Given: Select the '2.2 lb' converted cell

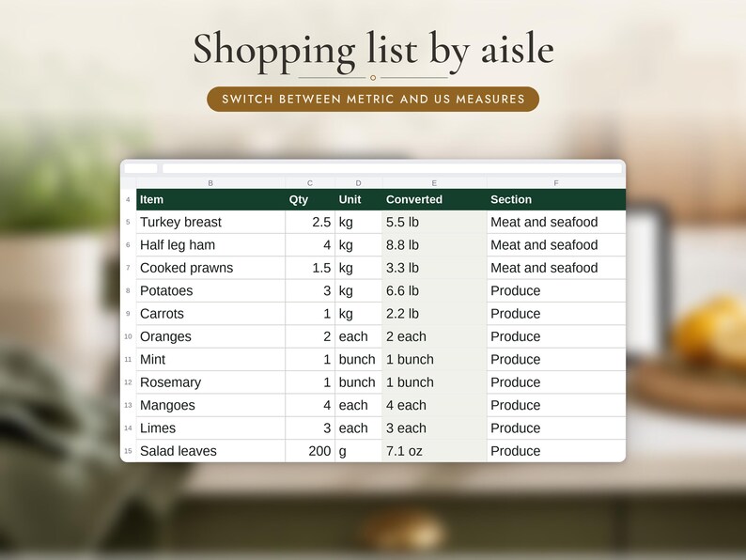Looking at the screenshot, I should coord(434,314).
